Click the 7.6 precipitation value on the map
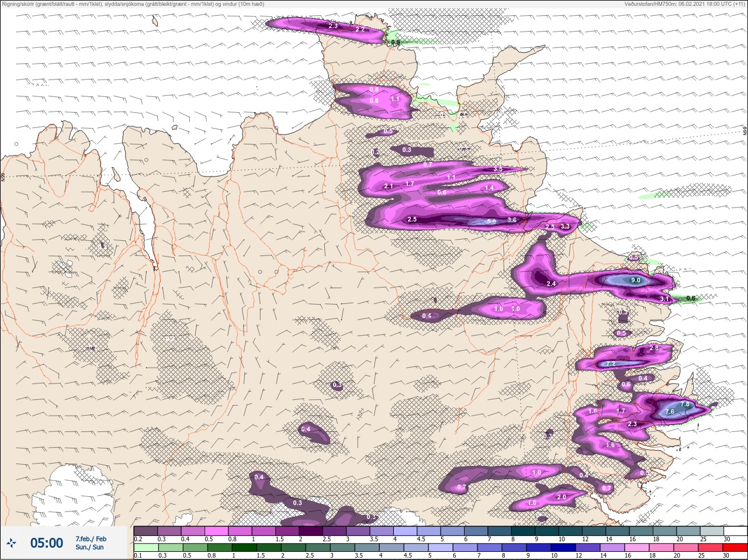 [x=670, y=412]
